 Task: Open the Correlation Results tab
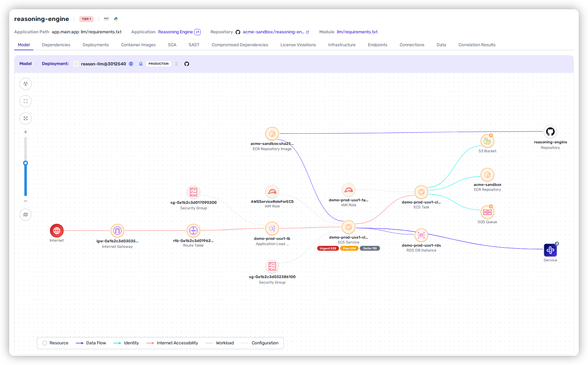pyautogui.click(x=477, y=45)
